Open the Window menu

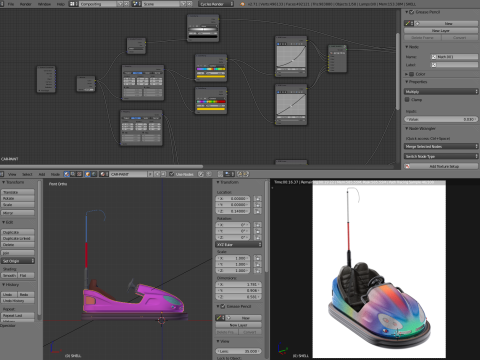[44, 4]
